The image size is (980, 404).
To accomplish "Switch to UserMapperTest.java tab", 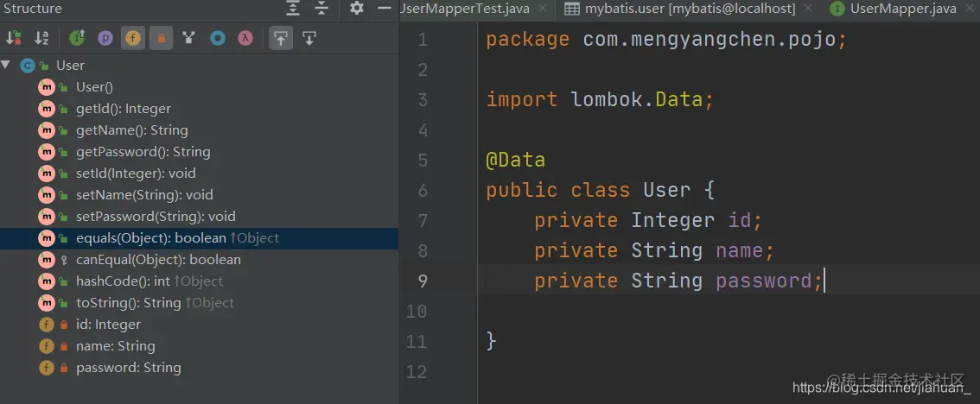I will 465,9.
